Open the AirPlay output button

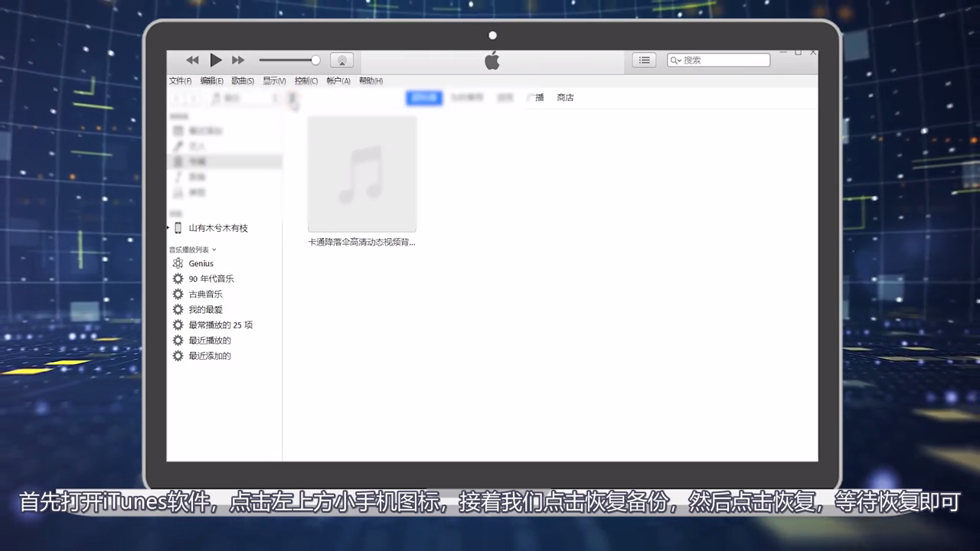pyautogui.click(x=341, y=60)
